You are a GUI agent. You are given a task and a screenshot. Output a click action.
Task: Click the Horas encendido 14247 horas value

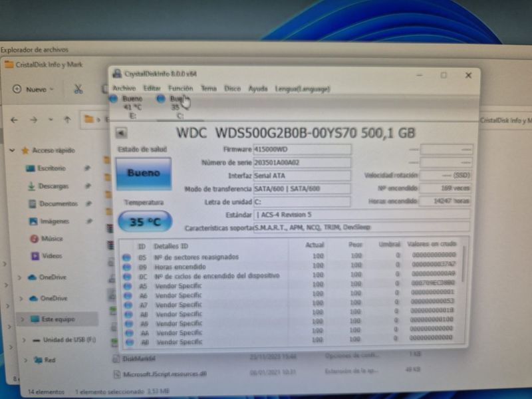pos(445,201)
